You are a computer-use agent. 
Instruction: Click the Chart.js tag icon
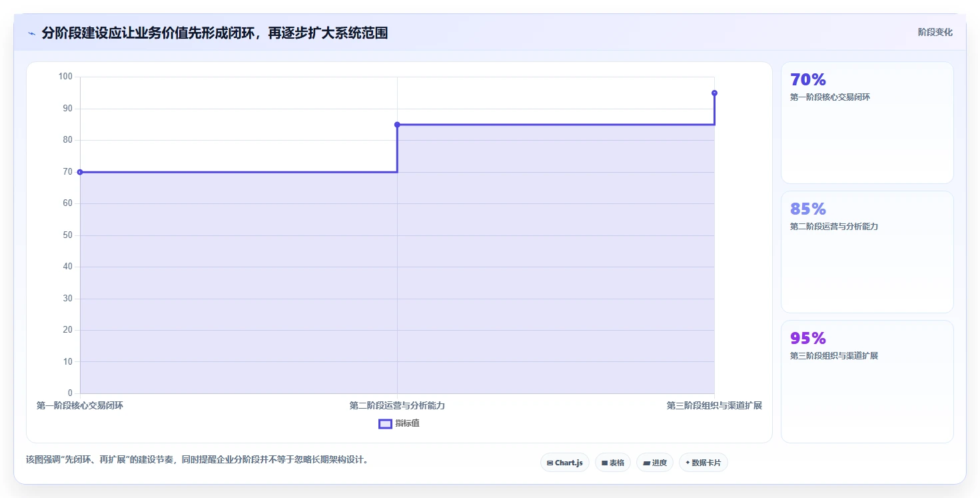tap(550, 463)
